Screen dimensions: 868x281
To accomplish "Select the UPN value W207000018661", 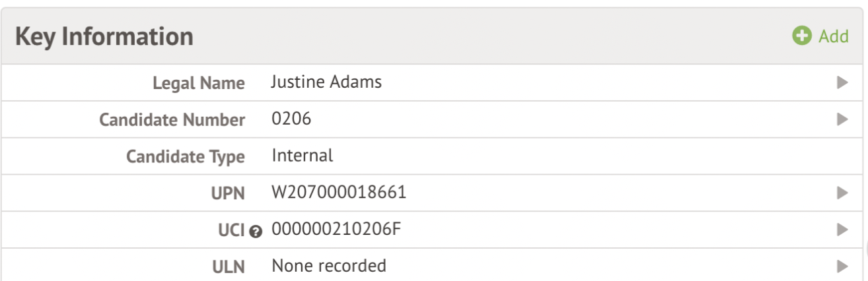I will click(339, 193).
